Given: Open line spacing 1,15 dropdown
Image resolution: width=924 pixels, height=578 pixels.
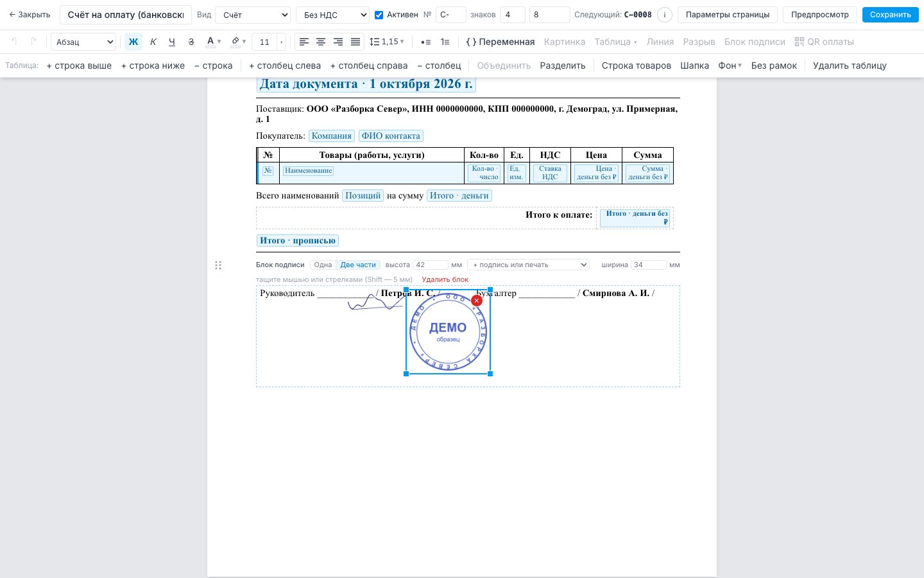Looking at the screenshot, I should click(x=387, y=42).
